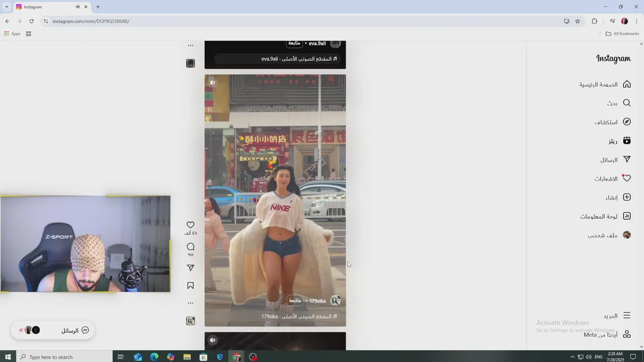The width and height of the screenshot is (644, 362).
Task: Open 179sika username link on reel
Action: [317, 301]
